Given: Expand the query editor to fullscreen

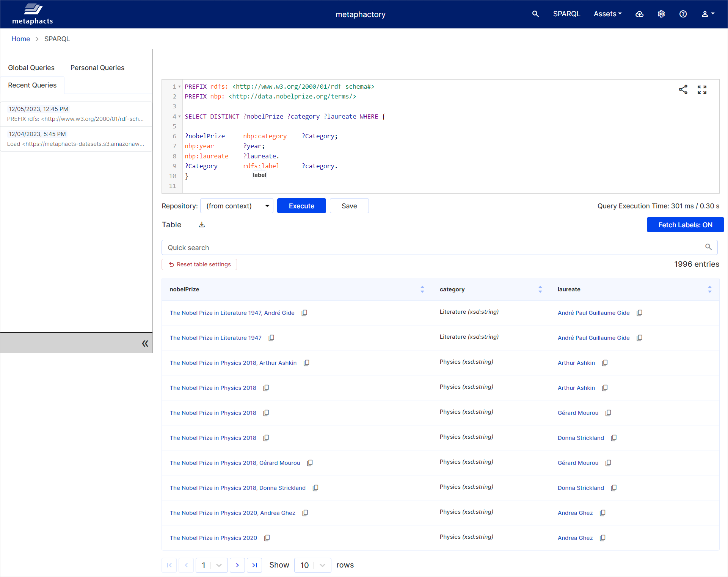Looking at the screenshot, I should point(702,89).
